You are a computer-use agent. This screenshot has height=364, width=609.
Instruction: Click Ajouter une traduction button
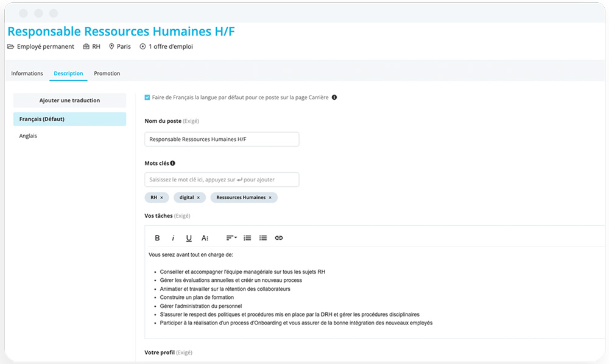[69, 100]
